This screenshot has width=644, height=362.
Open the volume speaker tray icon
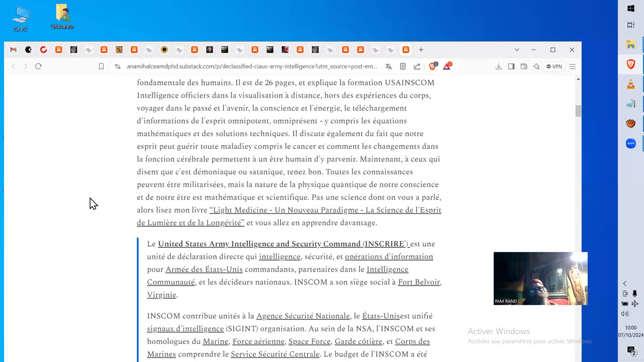[x=625, y=314]
